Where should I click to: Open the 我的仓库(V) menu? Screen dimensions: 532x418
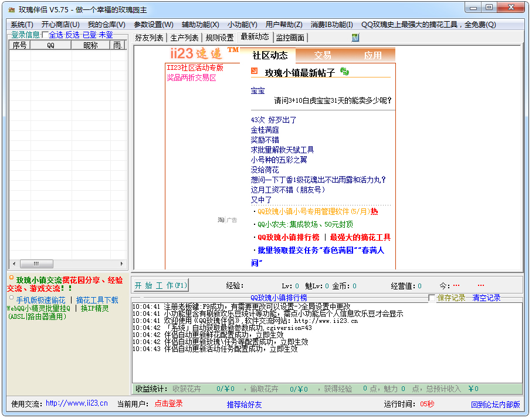pyautogui.click(x=107, y=25)
